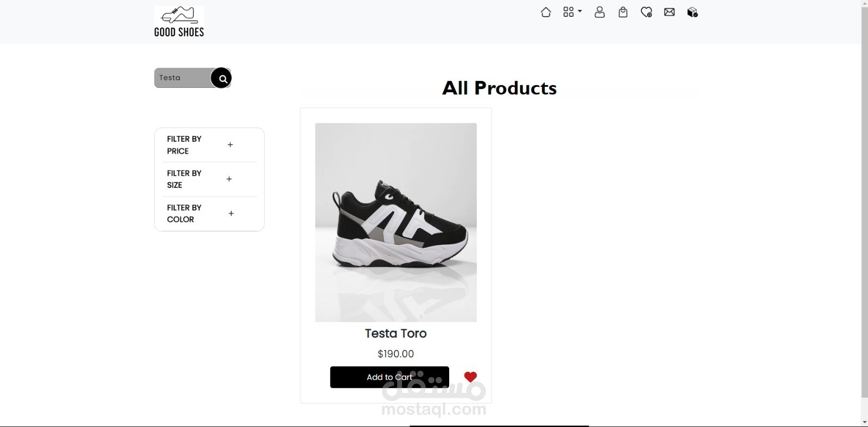Click the scrollbar down arrow
The width and height of the screenshot is (868, 427).
[x=864, y=422]
